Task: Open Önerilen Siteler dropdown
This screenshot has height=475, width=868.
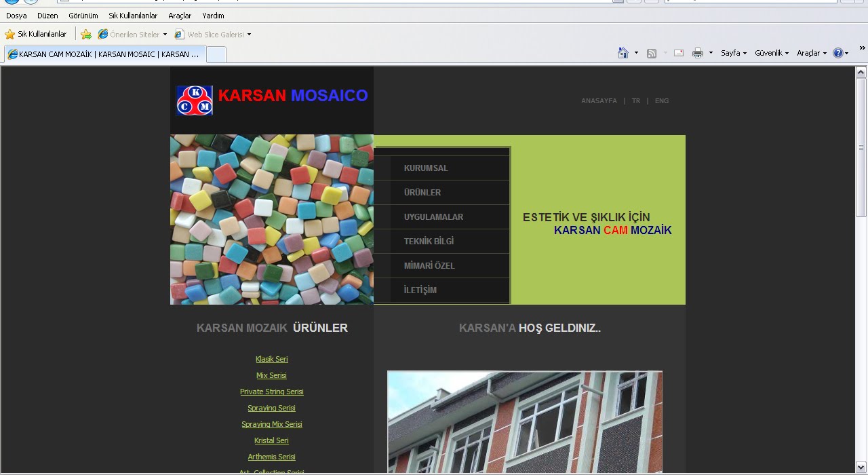Action: (x=132, y=34)
